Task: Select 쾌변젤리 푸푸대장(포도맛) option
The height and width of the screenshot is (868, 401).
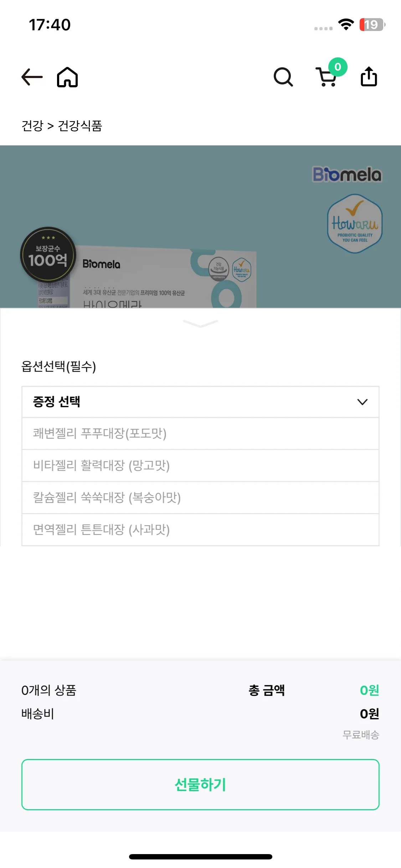Action: click(200, 434)
